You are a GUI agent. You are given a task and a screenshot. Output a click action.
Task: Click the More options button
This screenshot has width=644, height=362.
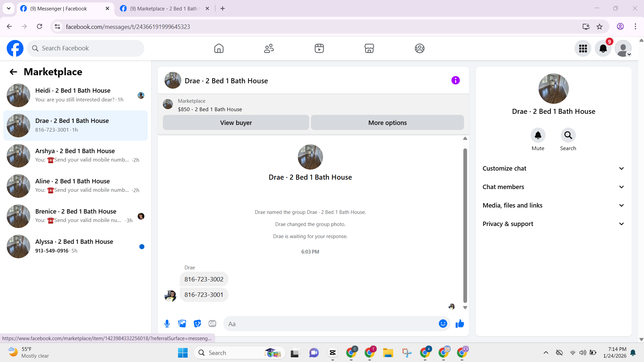(387, 123)
